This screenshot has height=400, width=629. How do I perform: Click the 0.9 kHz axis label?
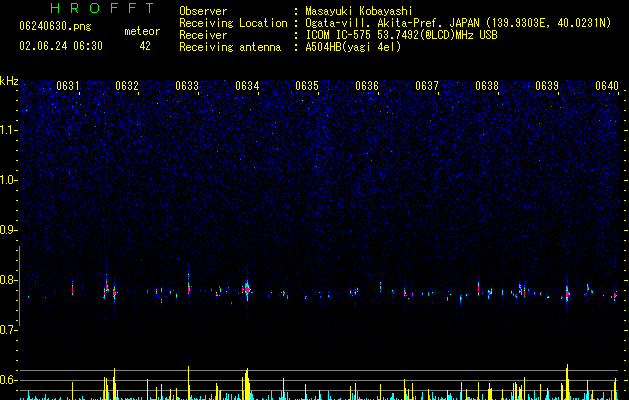8,230
